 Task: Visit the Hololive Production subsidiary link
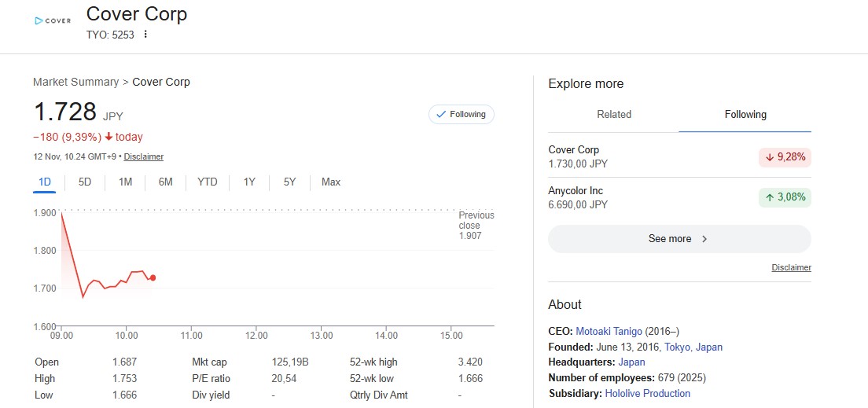pyautogui.click(x=647, y=393)
